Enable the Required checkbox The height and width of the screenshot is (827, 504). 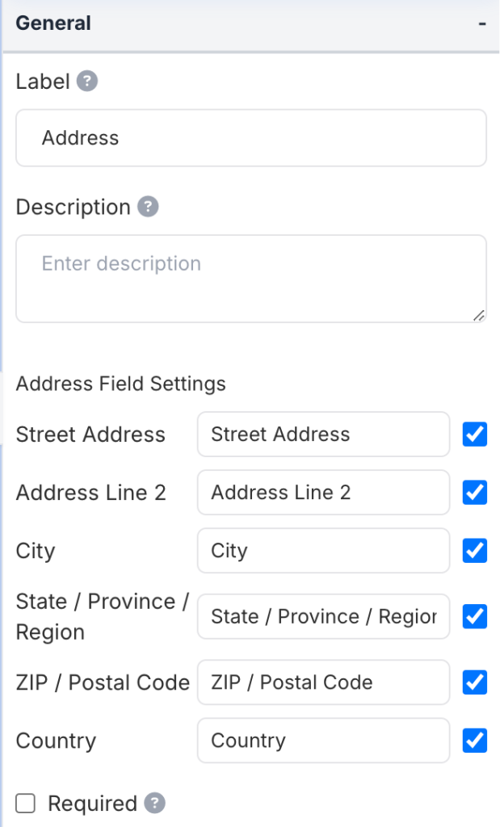point(27,804)
